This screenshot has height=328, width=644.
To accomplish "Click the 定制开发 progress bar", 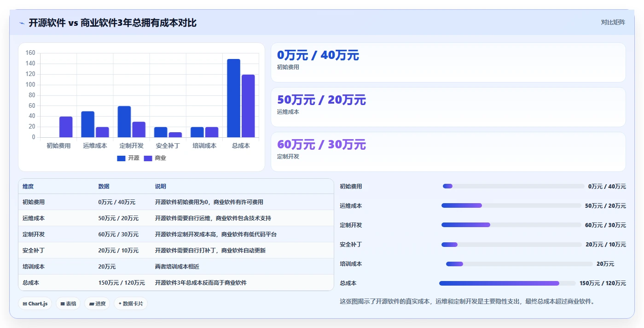I will pyautogui.click(x=511, y=225).
